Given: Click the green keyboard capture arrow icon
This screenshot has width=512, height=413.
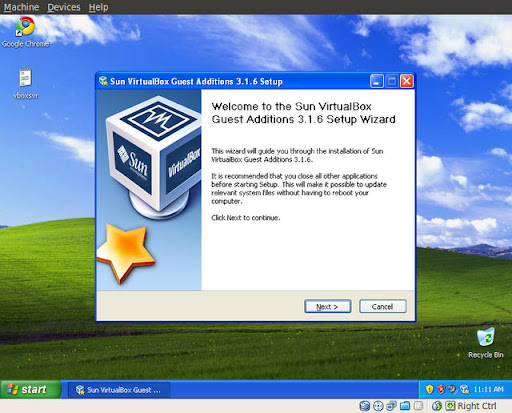Looking at the screenshot, I should [450, 406].
